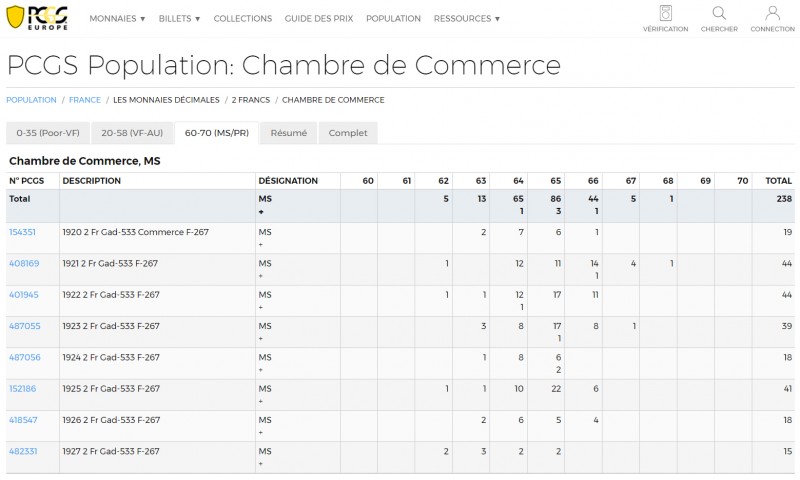Viewport: 800px width, 480px height.
Task: Click the France breadcrumb link
Action: [85, 100]
